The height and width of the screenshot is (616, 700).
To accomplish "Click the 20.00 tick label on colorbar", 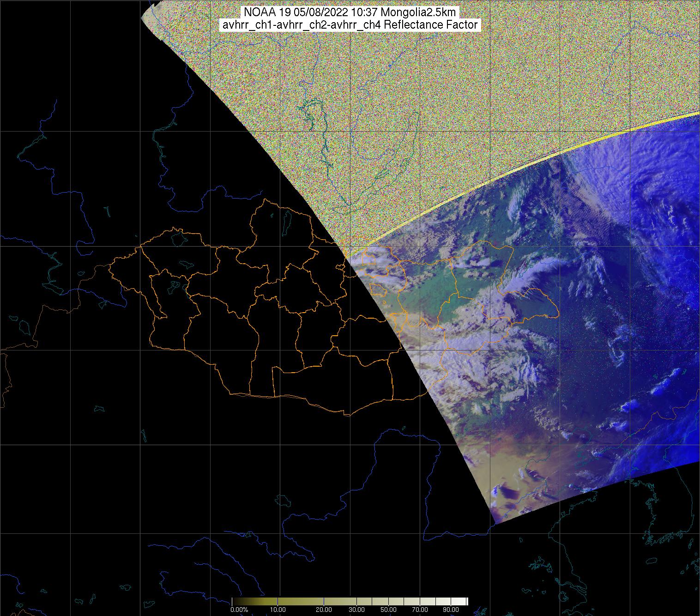I will (x=324, y=610).
